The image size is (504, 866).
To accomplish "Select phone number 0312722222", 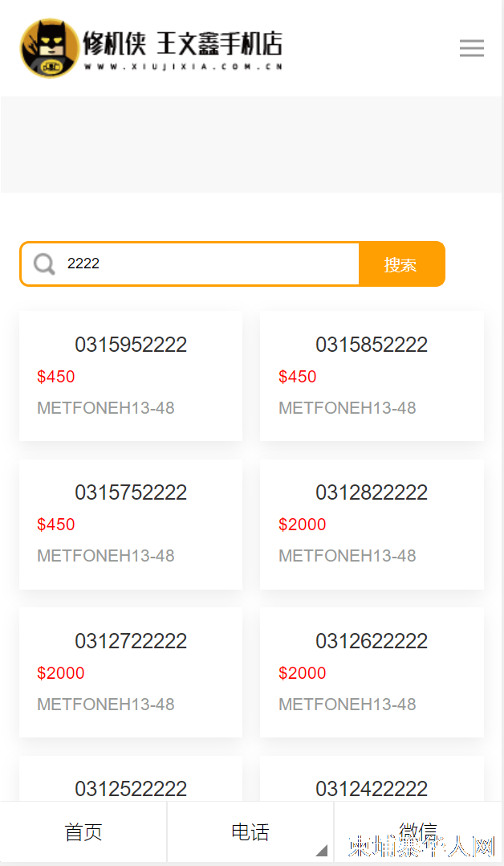I will (131, 641).
